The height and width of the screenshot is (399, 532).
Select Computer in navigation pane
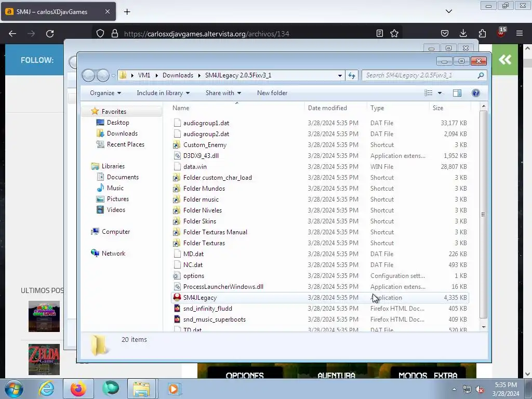pos(116,231)
